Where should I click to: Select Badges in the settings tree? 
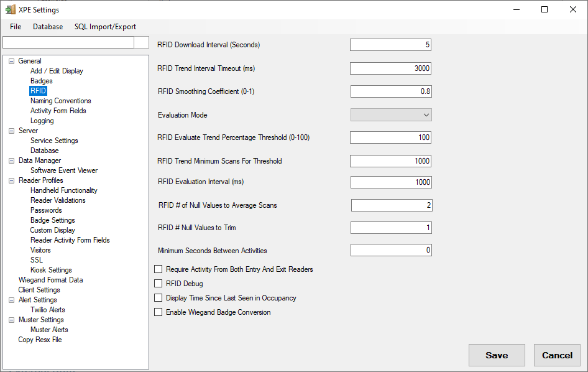(41, 81)
